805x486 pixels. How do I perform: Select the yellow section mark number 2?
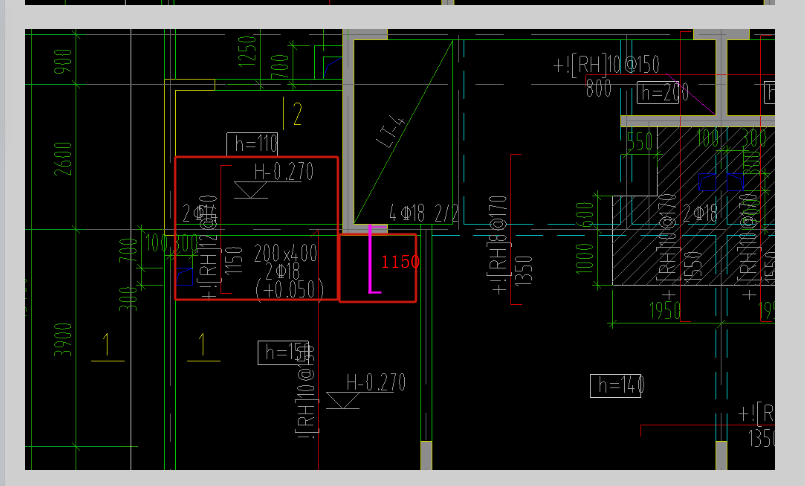pos(297,114)
